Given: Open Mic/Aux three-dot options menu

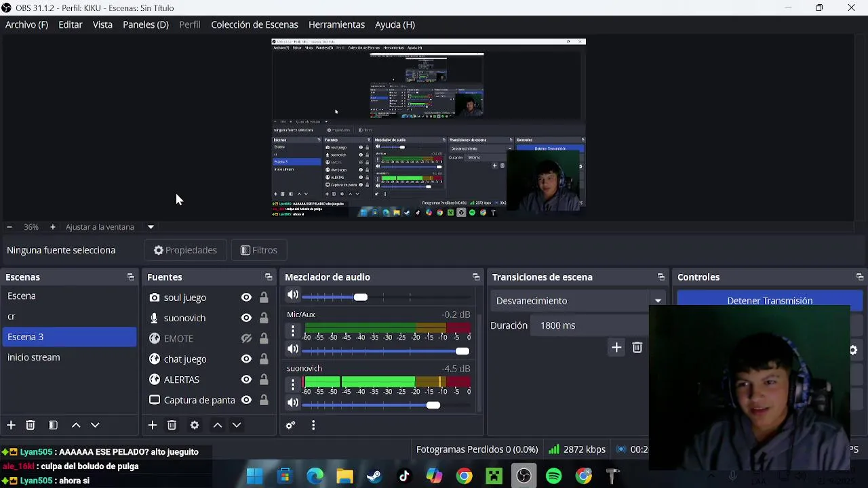Looking at the screenshot, I should coord(293,331).
